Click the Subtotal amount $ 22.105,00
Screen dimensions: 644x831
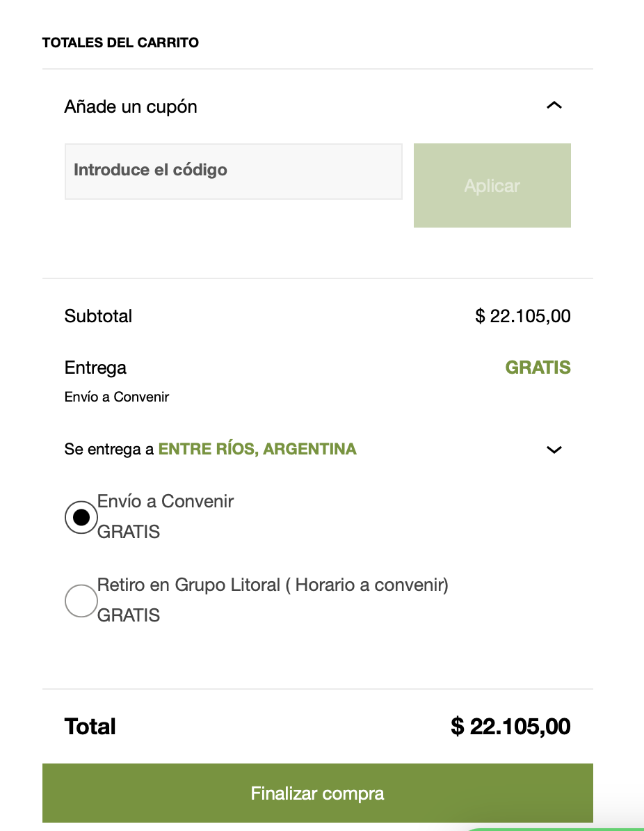523,316
